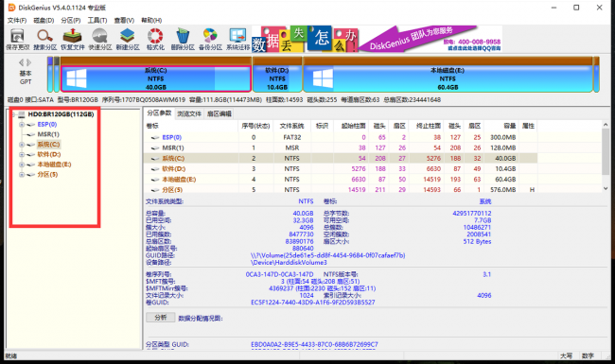Open the 分区(P) menu

(71, 21)
